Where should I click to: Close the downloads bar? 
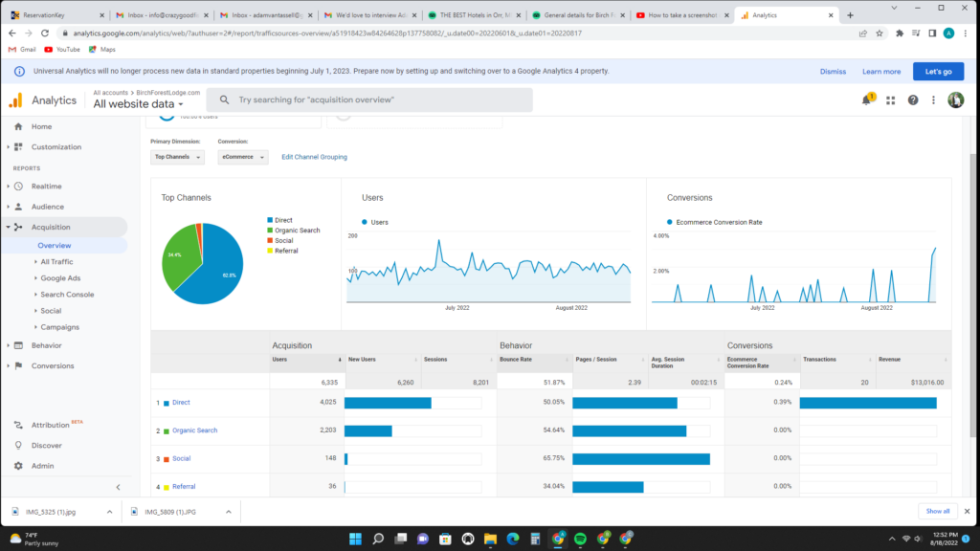coord(967,511)
